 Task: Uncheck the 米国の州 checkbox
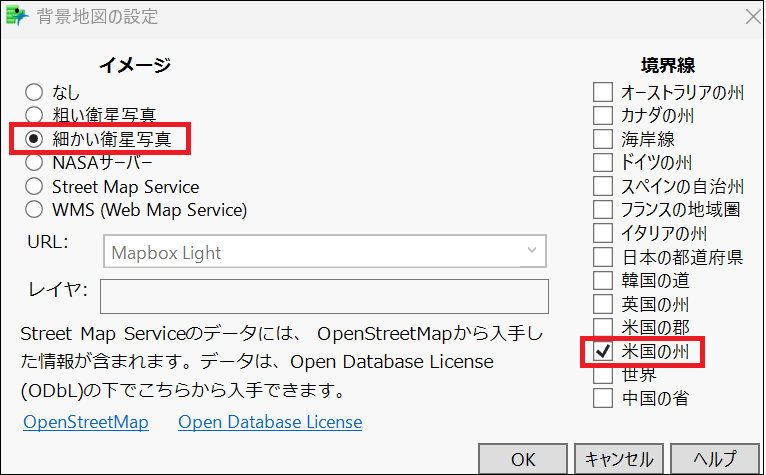click(x=602, y=351)
